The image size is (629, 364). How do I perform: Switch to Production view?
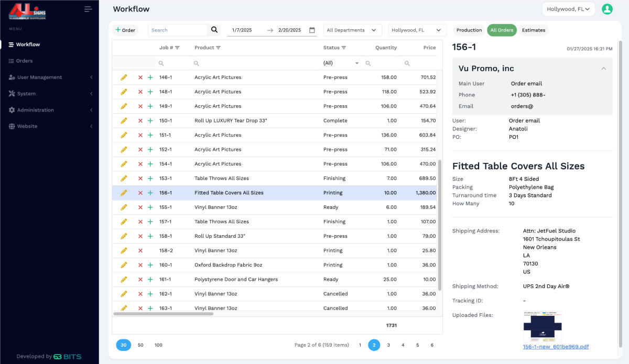469,30
